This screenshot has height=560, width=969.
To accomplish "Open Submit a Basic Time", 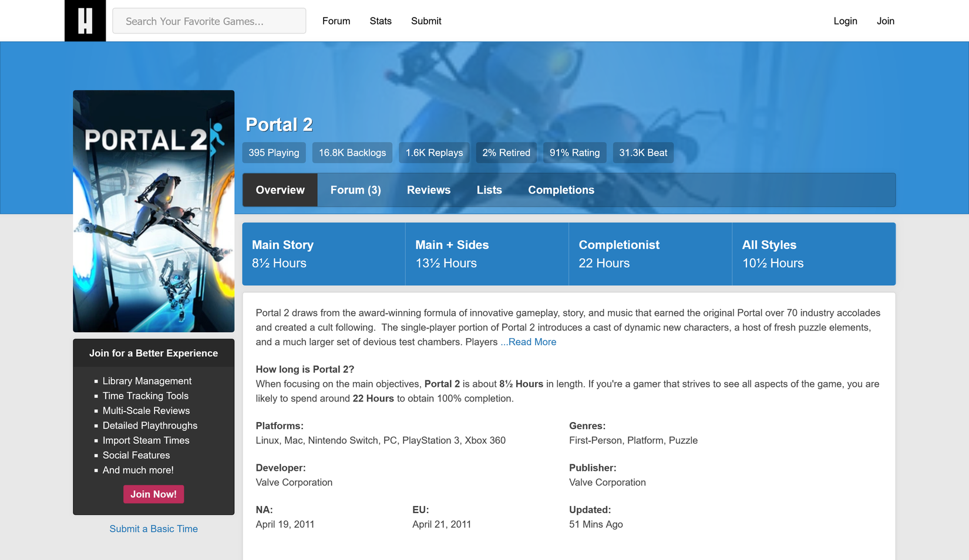I will point(153,528).
